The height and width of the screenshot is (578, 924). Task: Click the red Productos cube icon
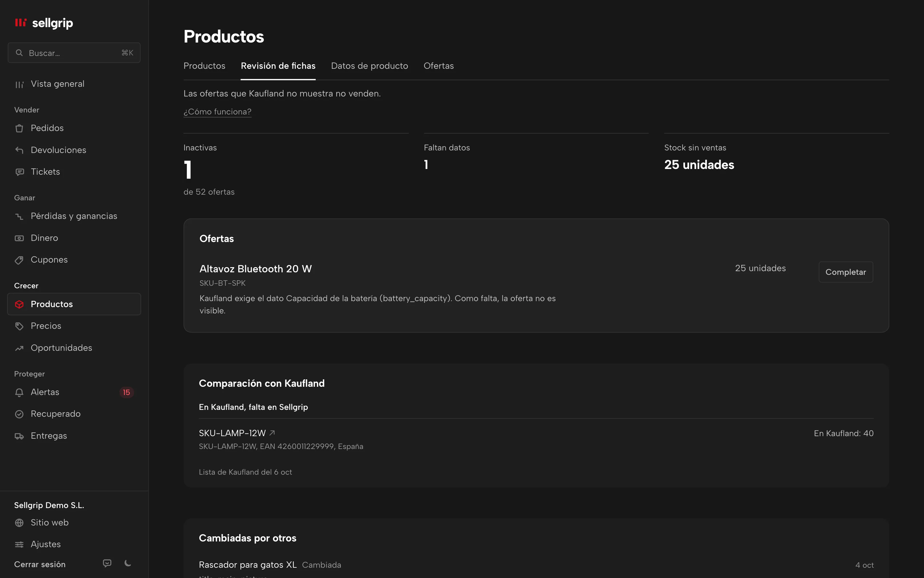pyautogui.click(x=19, y=304)
